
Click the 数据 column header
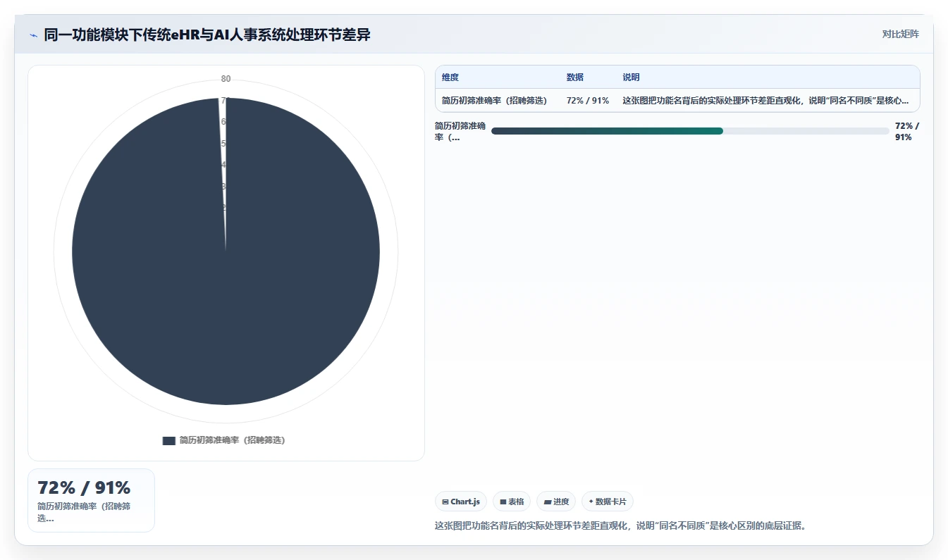click(575, 77)
